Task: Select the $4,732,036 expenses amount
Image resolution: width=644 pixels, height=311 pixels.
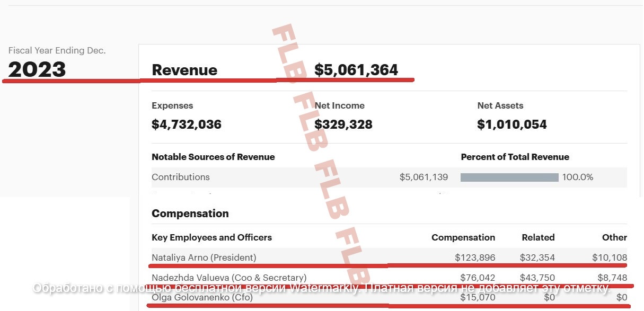Action: [187, 125]
